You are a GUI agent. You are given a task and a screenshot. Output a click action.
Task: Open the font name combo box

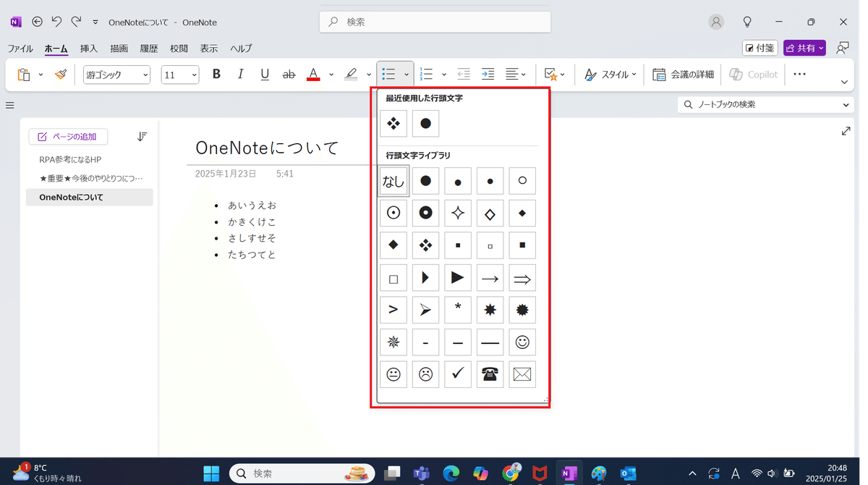pyautogui.click(x=116, y=75)
